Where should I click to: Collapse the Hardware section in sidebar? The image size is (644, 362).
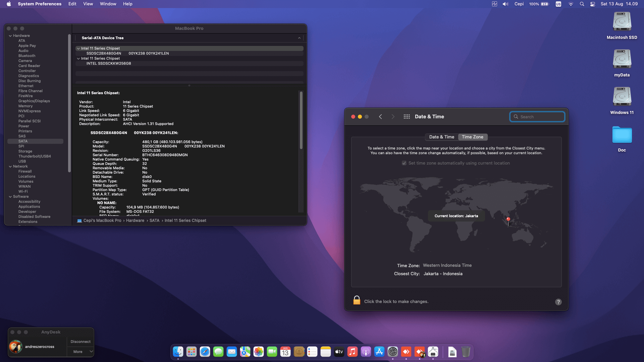10,36
